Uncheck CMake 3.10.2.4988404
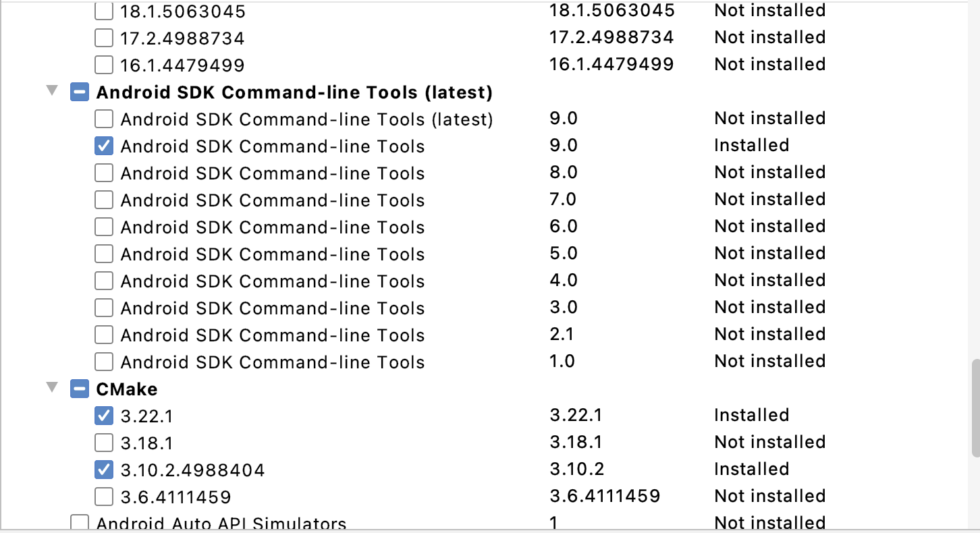This screenshot has height=533, width=980. [x=104, y=470]
